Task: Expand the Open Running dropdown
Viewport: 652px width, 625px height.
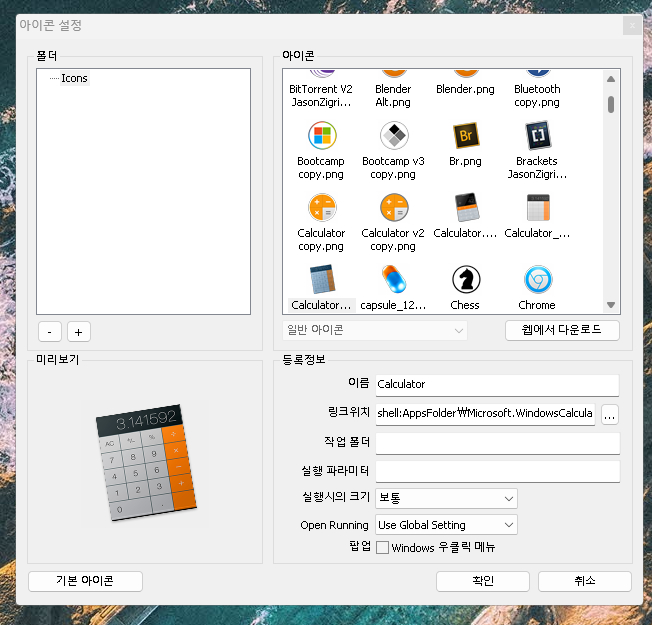Action: point(446,525)
